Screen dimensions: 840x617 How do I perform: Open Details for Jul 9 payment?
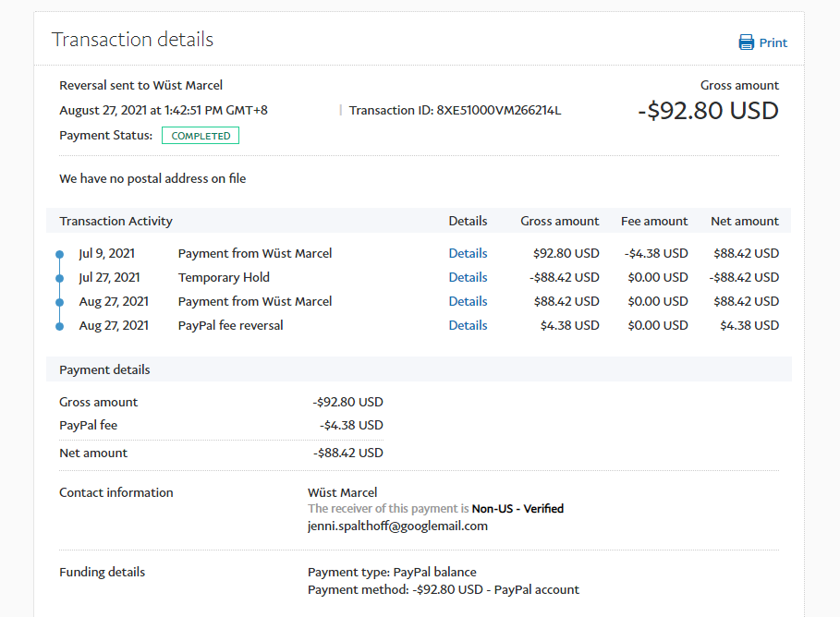coord(468,253)
